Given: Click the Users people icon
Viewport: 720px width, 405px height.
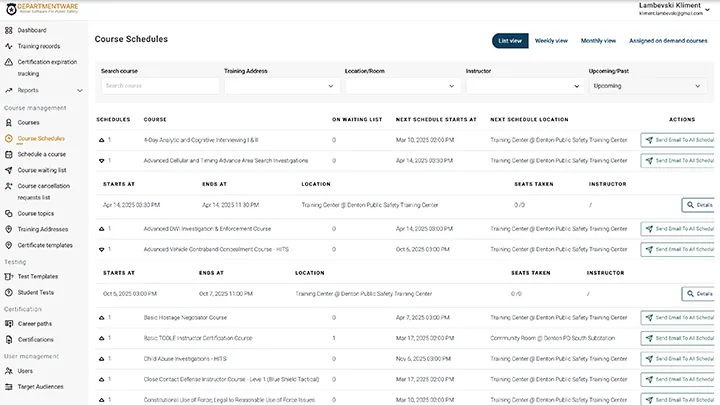Looking at the screenshot, I should pos(9,371).
